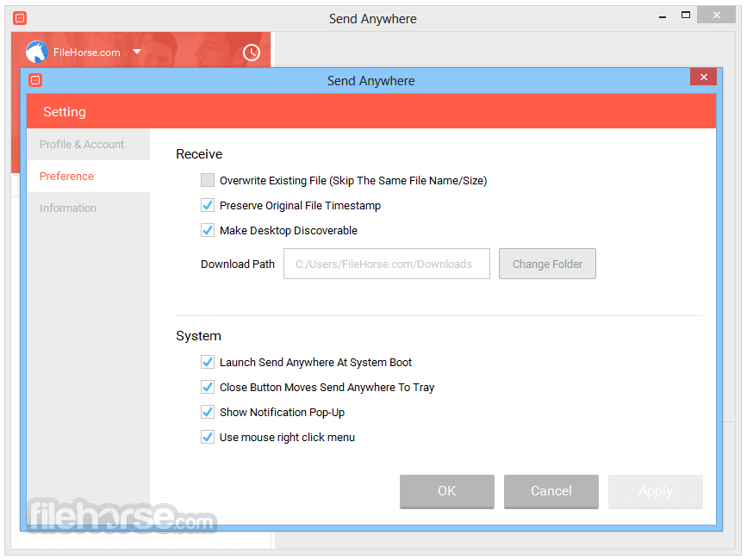Select the Preference tab
Screen dimensions: 747x560
(88, 177)
